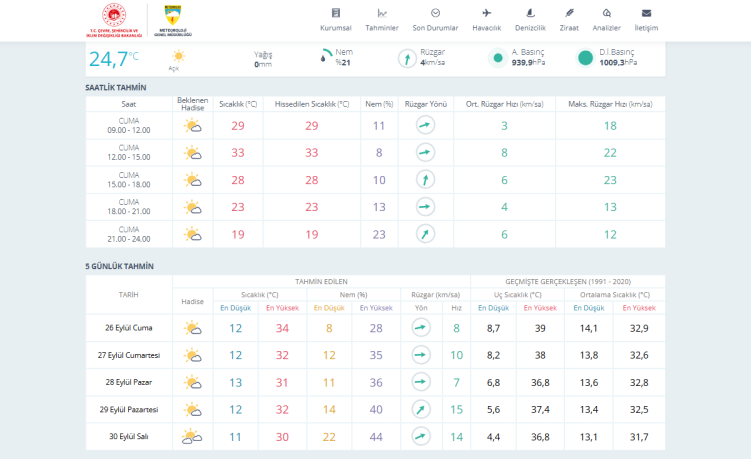Click the Meteoroloji Genel Müdürlüğü logo
751x459 pixels.
[173, 21]
